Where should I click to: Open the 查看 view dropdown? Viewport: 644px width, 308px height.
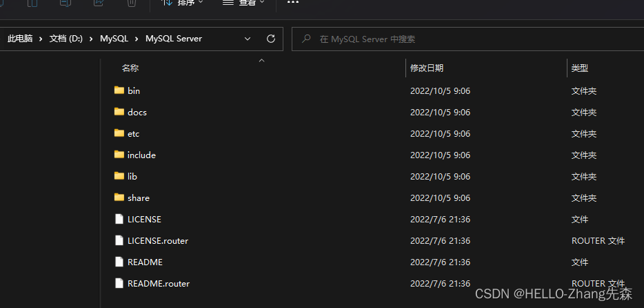click(x=243, y=3)
